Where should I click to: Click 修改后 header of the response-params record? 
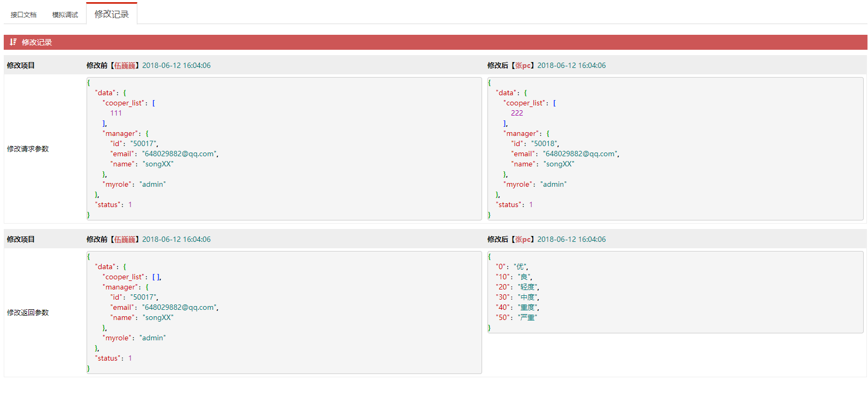click(x=546, y=239)
